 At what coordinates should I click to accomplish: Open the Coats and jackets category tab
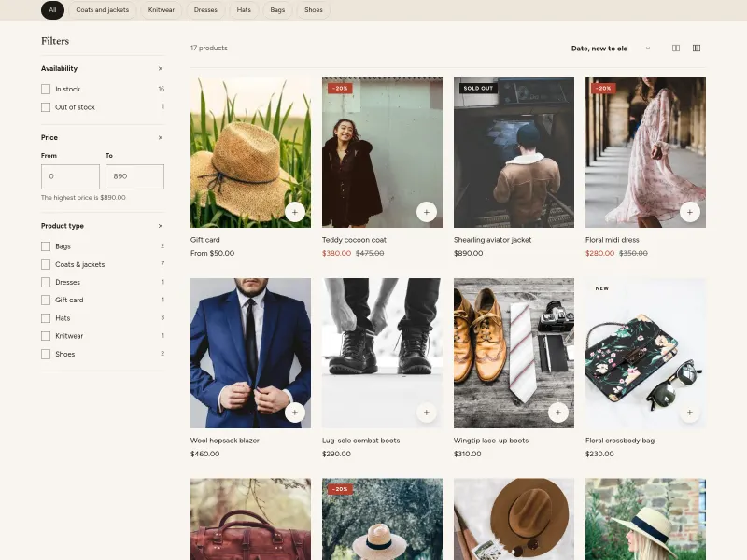click(x=103, y=10)
